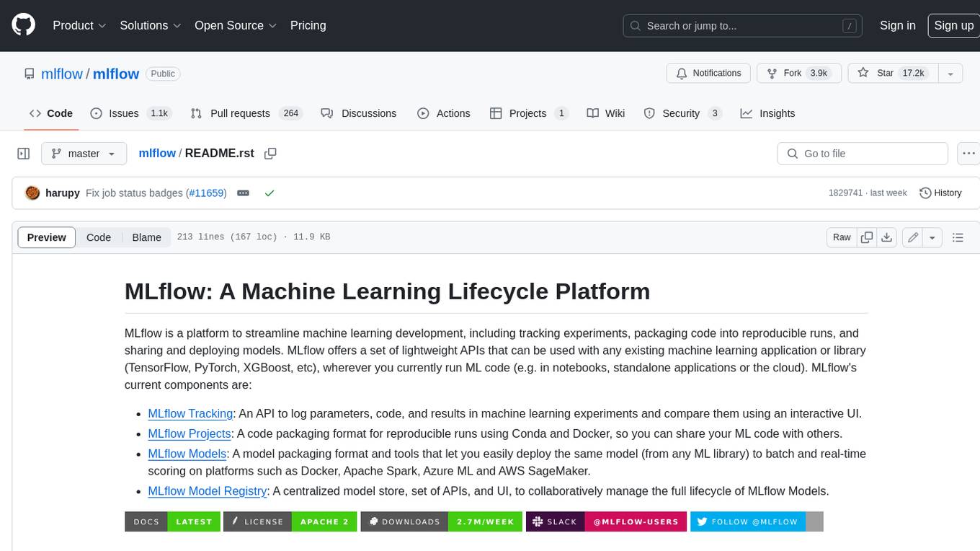Click the Downloads 2.7M/week badge
The height and width of the screenshot is (551, 980).
pyautogui.click(x=442, y=521)
